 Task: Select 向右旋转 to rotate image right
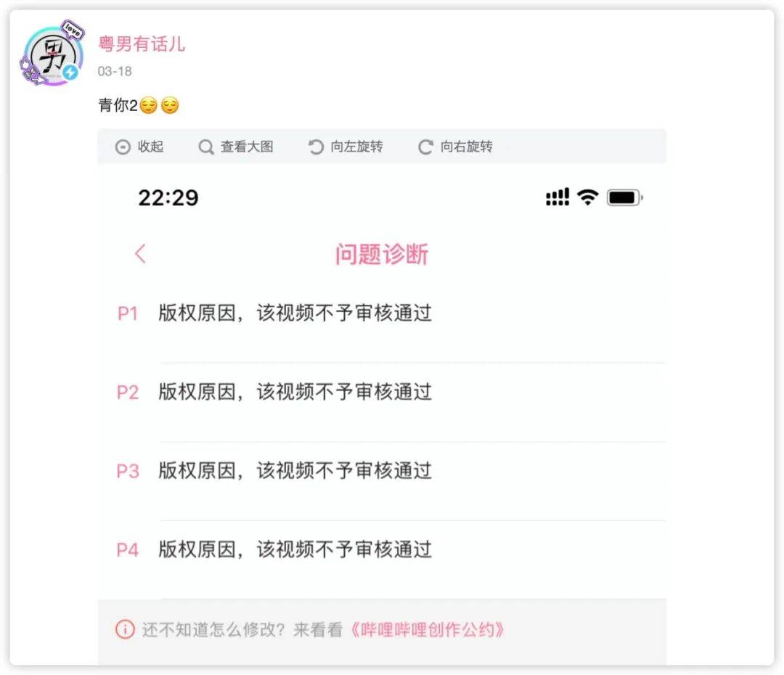pos(466,147)
